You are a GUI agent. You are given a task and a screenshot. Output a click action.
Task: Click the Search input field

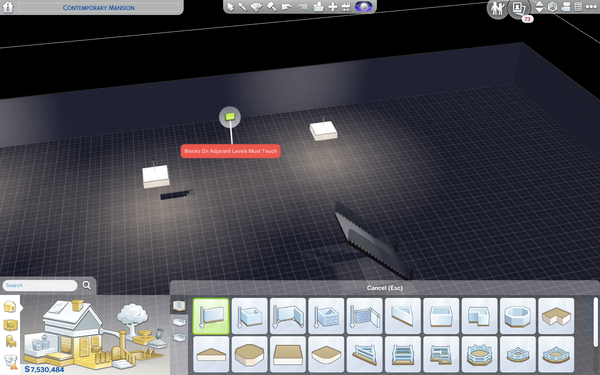40,285
